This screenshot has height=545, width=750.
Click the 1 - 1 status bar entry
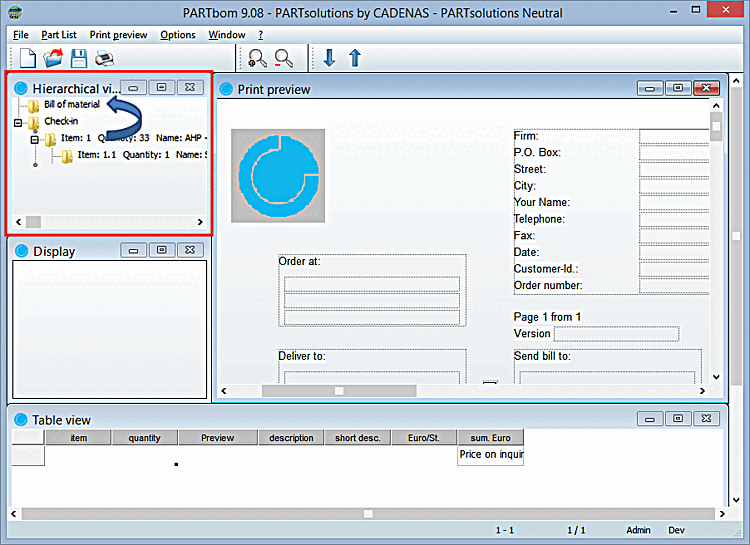(x=505, y=530)
